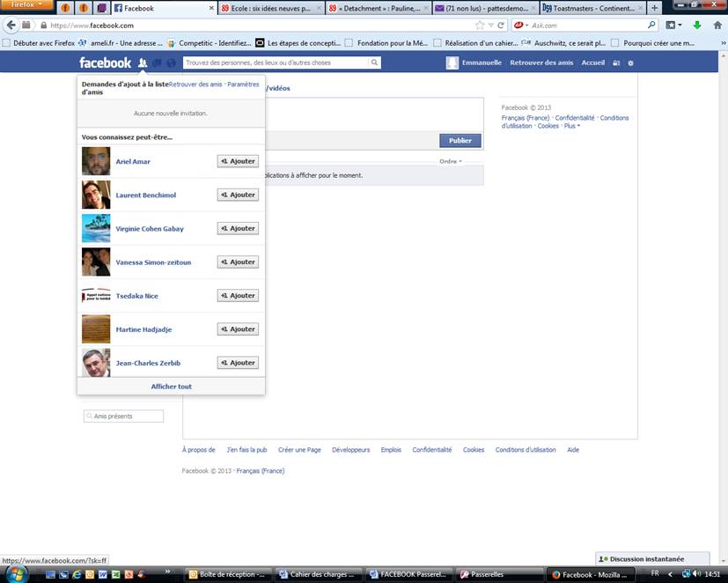Click Virginie Cohen Gabay's island photo
Image resolution: width=728 pixels, height=583 pixels.
96,228
